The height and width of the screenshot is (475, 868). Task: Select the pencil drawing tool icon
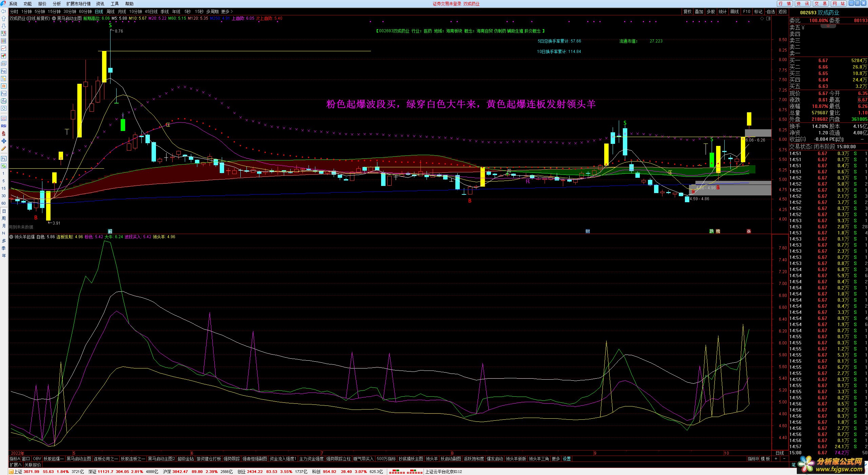click(4, 148)
